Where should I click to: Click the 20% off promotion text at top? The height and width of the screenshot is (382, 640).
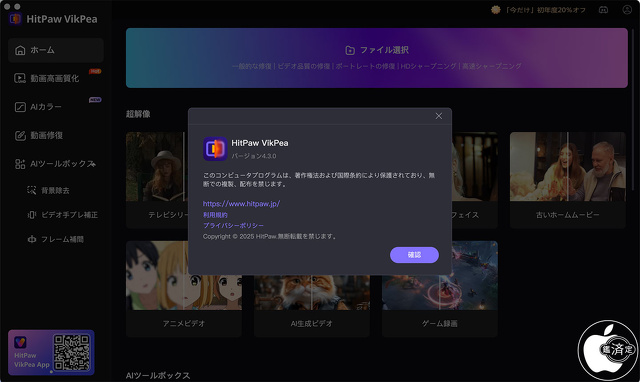coord(545,10)
